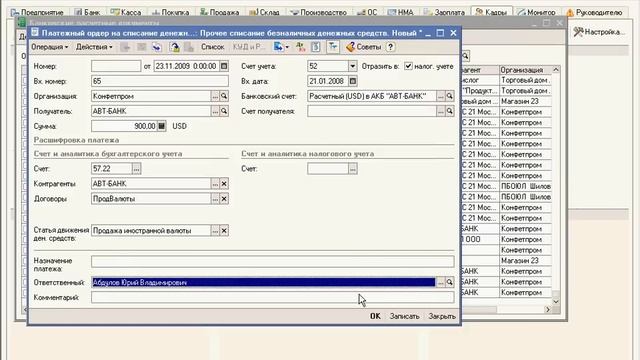Switch to the Производство tab
640x360 pixels.
tap(318, 12)
